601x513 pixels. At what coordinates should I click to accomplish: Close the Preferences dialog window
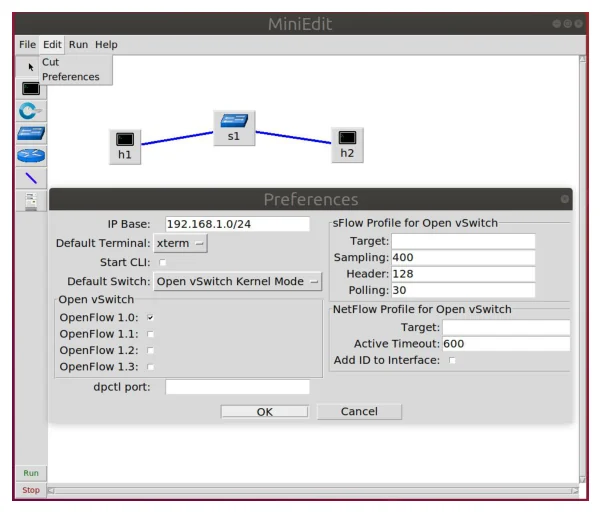(564, 199)
